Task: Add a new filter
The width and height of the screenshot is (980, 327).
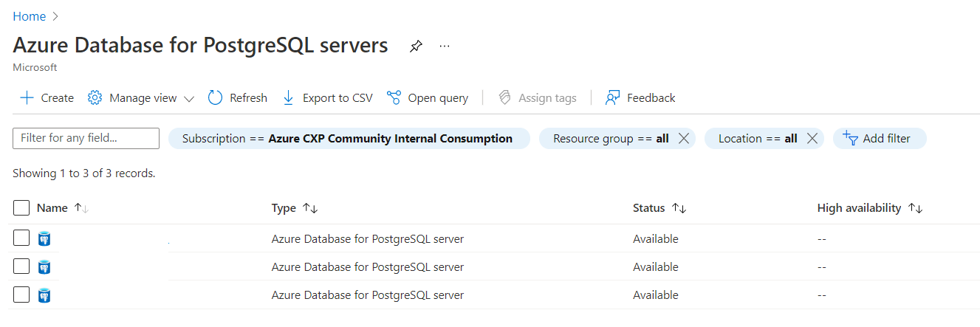Action: (x=880, y=138)
